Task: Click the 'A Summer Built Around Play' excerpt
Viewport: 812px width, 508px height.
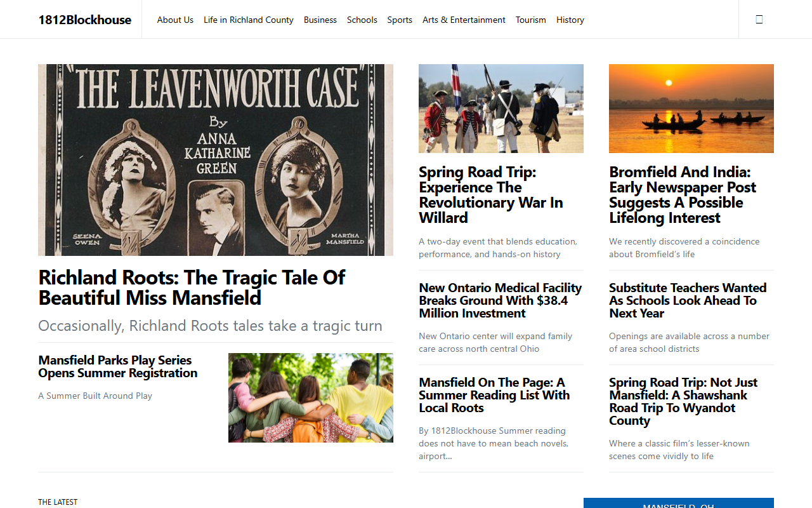Action: click(x=95, y=396)
